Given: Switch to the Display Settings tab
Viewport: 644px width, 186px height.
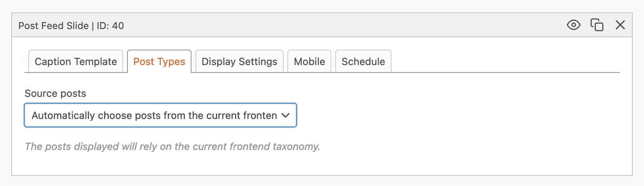Looking at the screenshot, I should (239, 62).
